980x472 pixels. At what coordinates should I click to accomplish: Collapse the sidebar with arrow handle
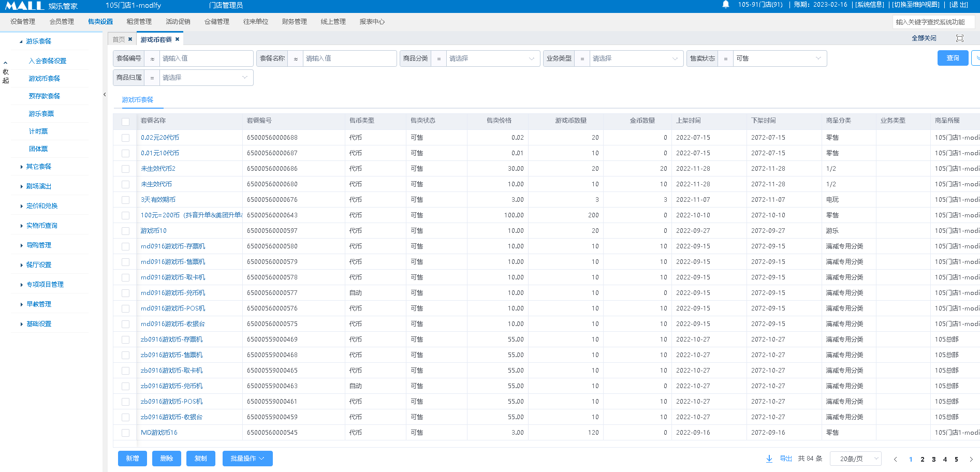click(x=105, y=95)
